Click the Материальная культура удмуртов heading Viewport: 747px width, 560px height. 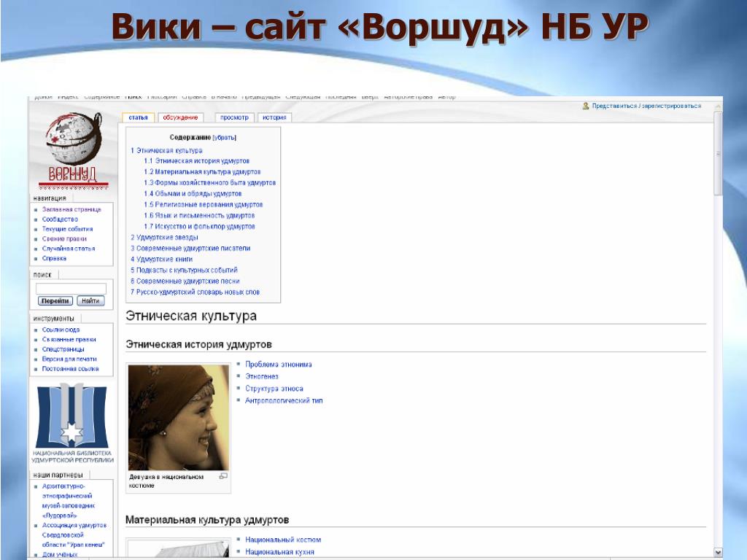[207, 520]
